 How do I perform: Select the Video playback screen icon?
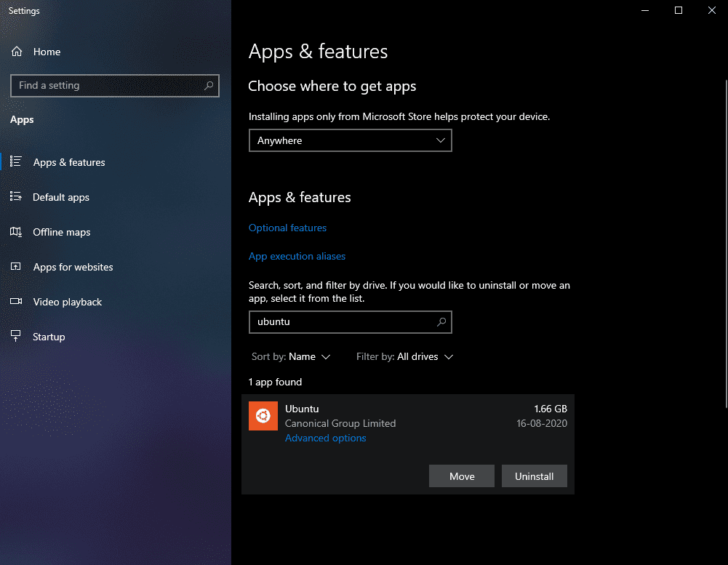click(x=16, y=301)
